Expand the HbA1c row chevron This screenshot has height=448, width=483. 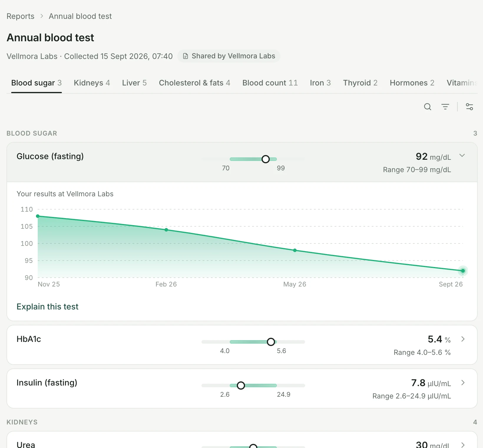pyautogui.click(x=463, y=339)
